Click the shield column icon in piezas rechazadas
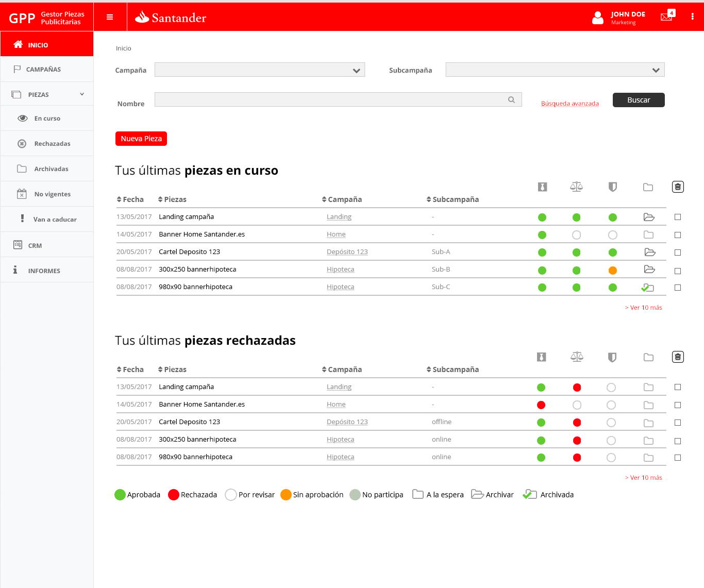This screenshot has height=588, width=704. pos(612,357)
